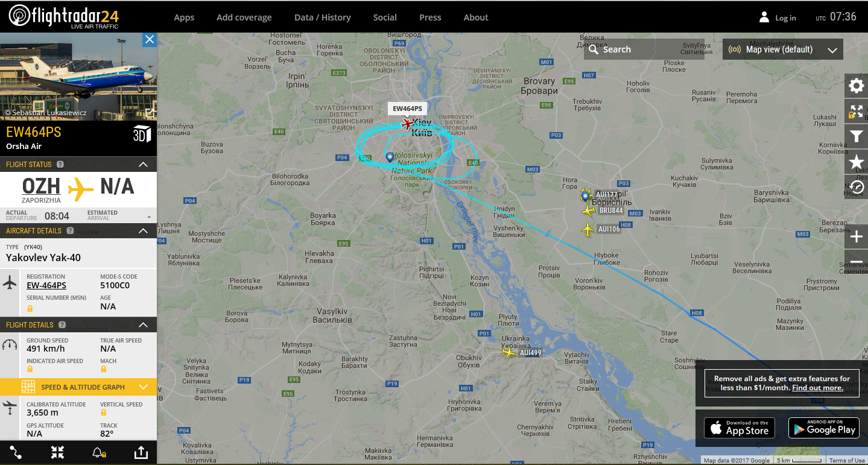
Task: Center map on aircraft icon
Action: (57, 452)
